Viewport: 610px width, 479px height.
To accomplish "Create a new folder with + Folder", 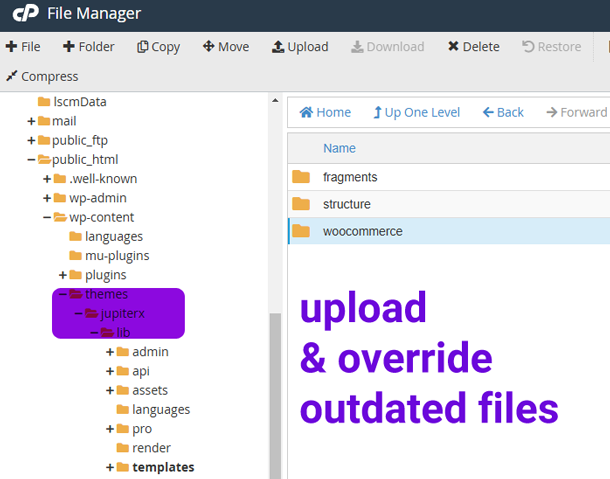I will 88,47.
